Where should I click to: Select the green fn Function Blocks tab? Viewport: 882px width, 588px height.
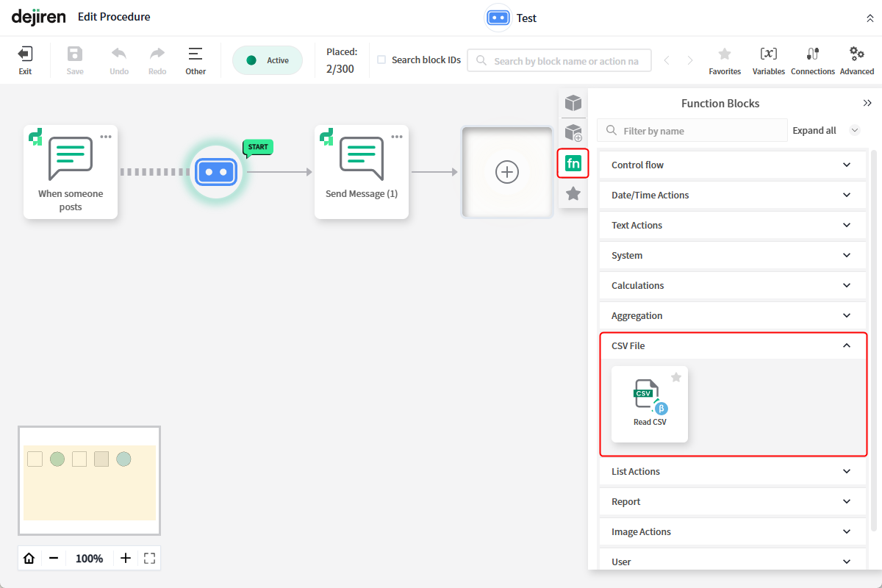coord(573,163)
